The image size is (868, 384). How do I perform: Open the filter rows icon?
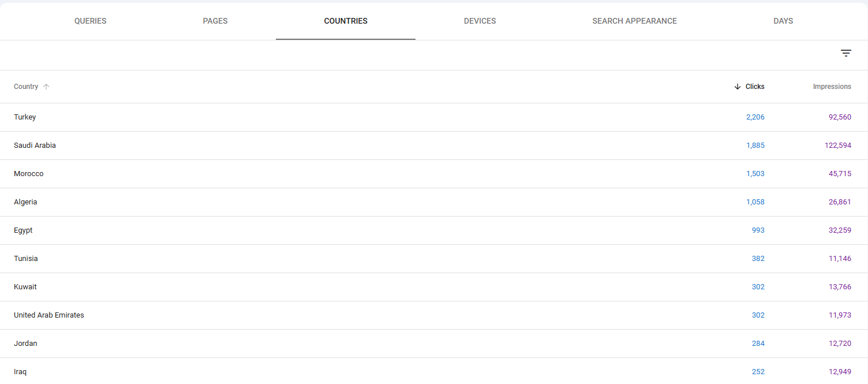pyautogui.click(x=845, y=53)
